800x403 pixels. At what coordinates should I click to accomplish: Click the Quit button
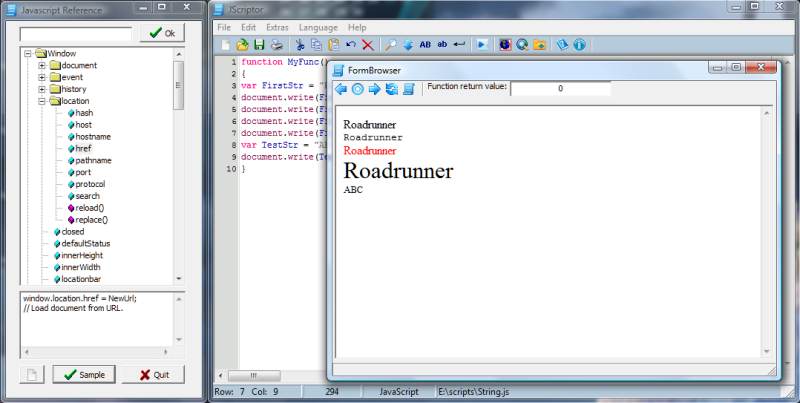tap(154, 375)
